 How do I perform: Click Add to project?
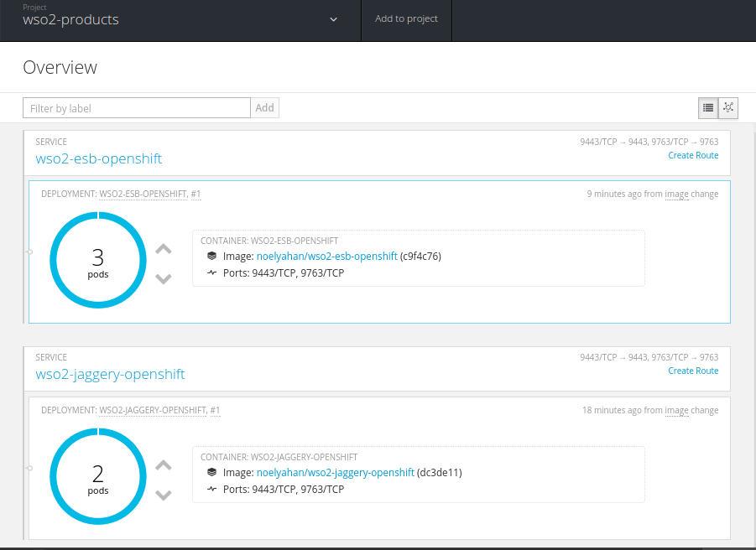(x=406, y=18)
